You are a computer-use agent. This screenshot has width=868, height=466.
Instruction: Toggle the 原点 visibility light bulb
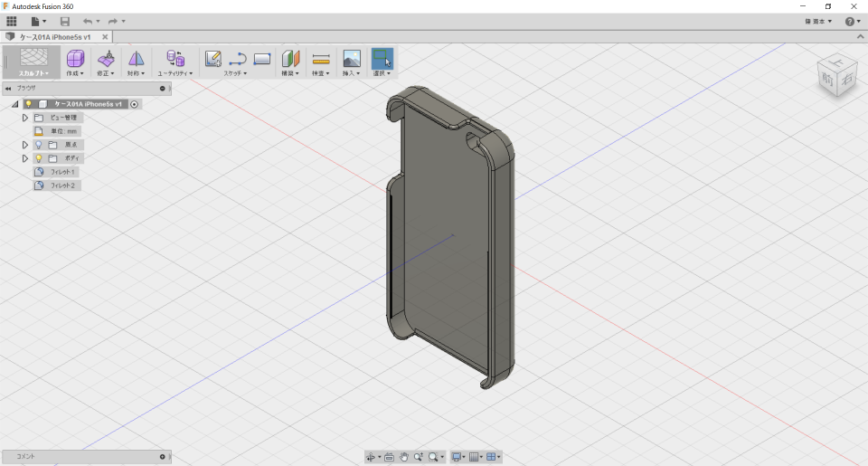pos(39,145)
